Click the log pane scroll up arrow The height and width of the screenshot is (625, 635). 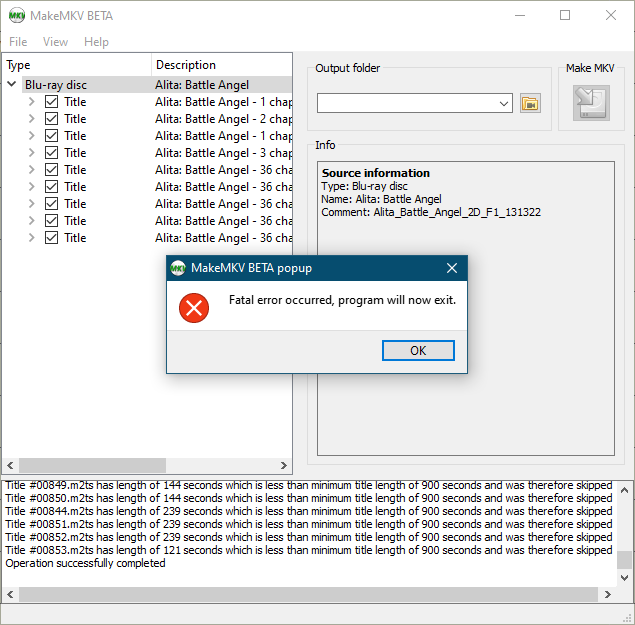pyautogui.click(x=624, y=490)
